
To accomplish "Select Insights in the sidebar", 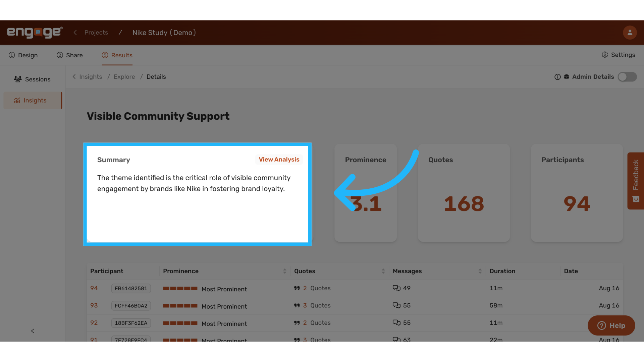I will 33,100.
